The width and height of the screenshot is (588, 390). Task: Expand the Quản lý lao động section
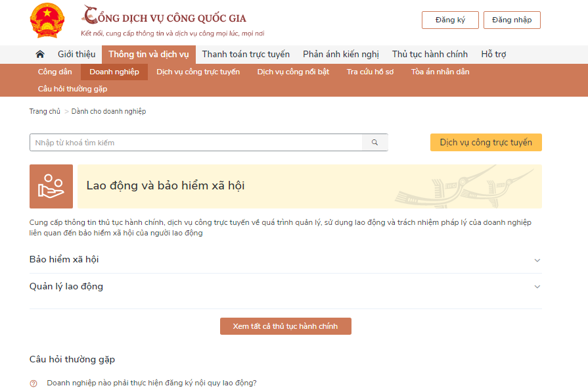coord(537,287)
